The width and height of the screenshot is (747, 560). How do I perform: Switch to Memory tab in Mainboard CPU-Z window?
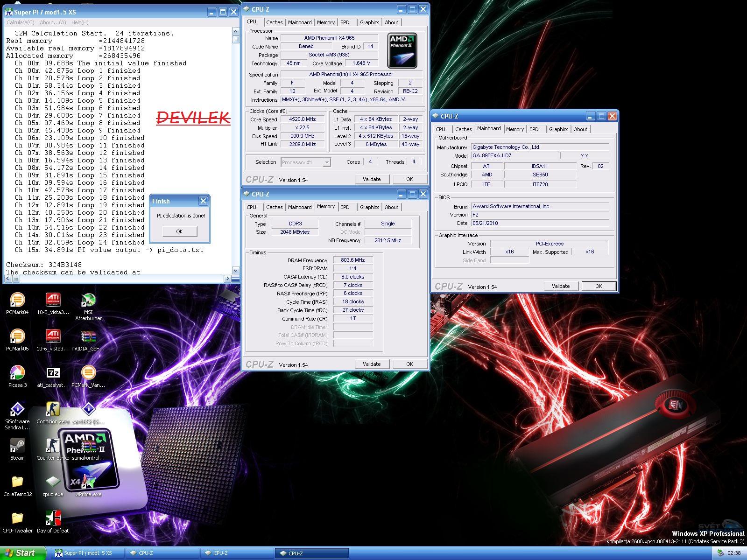514,129
